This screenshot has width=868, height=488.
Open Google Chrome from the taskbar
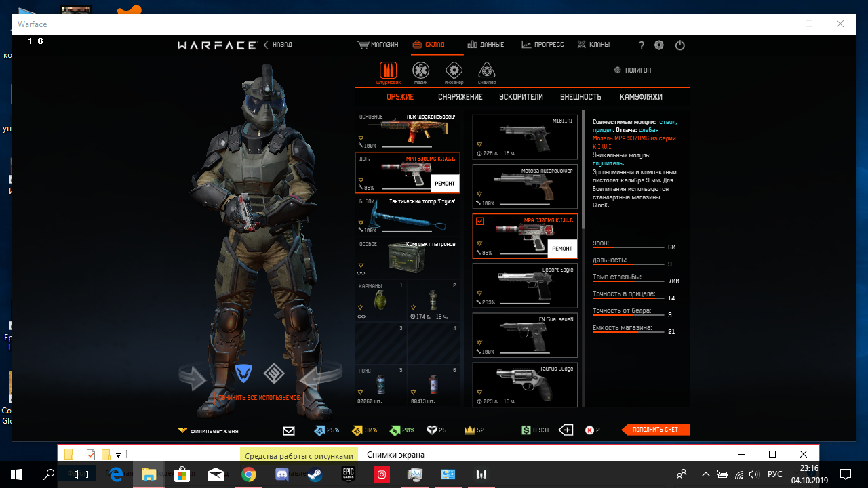tap(249, 474)
